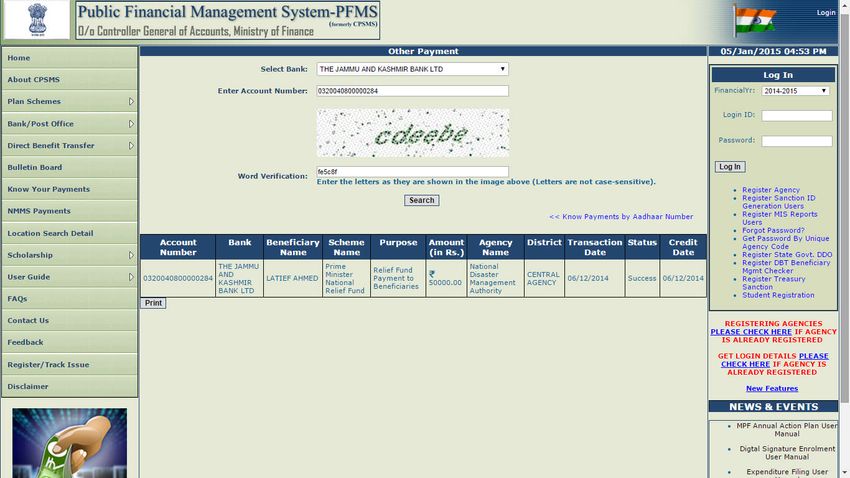The height and width of the screenshot is (478, 850).
Task: Click PLEASE CHECK HERE under Get Login Details
Action: 775,360
